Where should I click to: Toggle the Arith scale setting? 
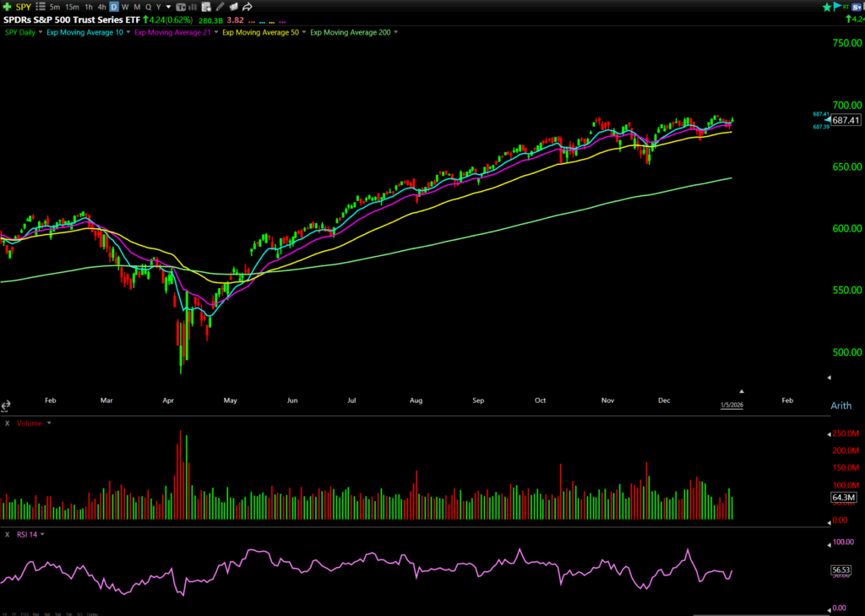[x=841, y=406]
